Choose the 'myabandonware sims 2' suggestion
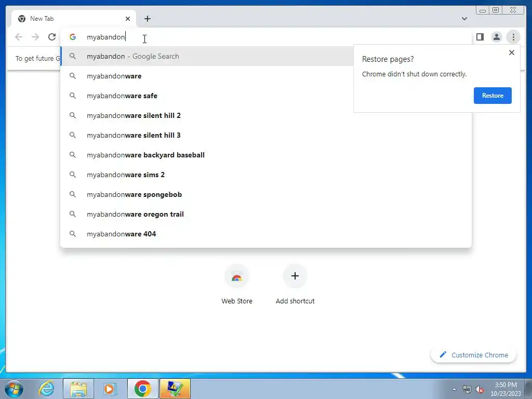The image size is (532, 399). pos(266,175)
